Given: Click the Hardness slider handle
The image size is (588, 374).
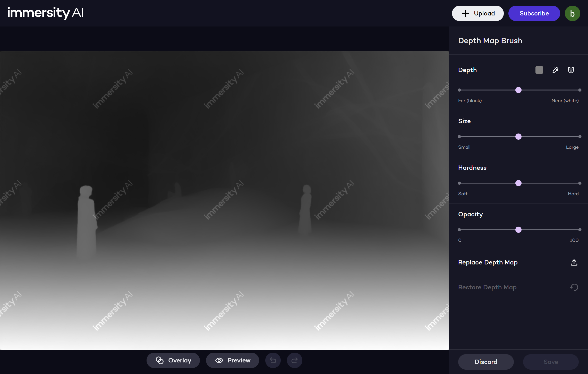Looking at the screenshot, I should coord(518,183).
